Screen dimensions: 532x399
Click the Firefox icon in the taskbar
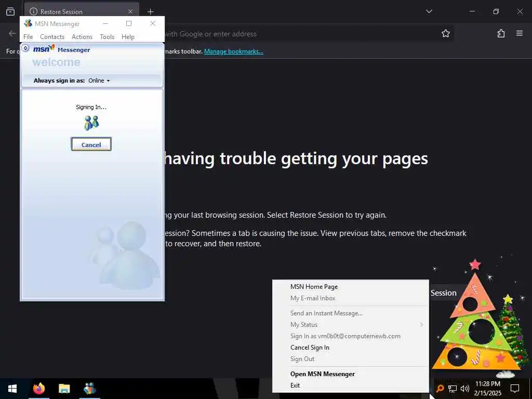(38, 389)
